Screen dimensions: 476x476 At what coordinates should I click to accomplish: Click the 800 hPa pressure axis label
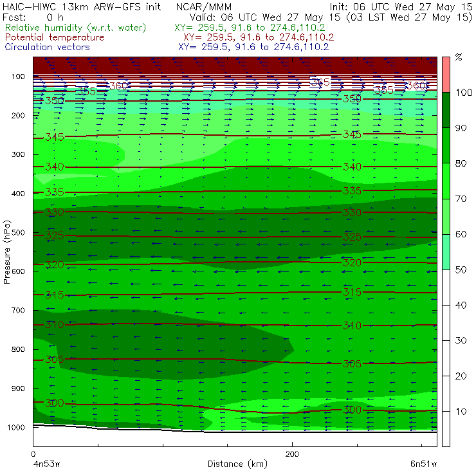pyautogui.click(x=18, y=349)
